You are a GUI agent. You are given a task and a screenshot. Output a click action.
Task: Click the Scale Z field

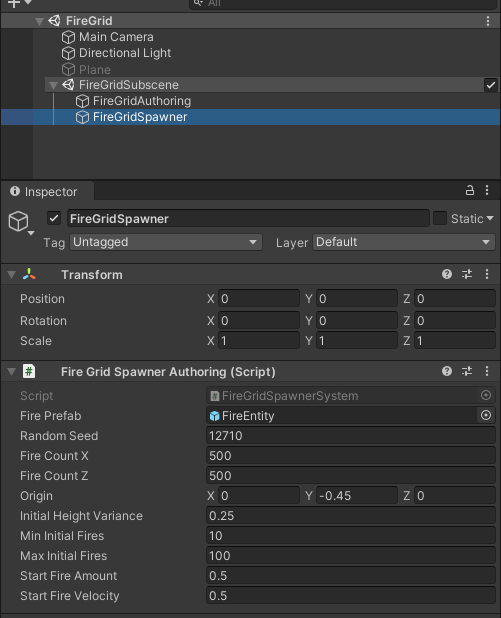455,341
